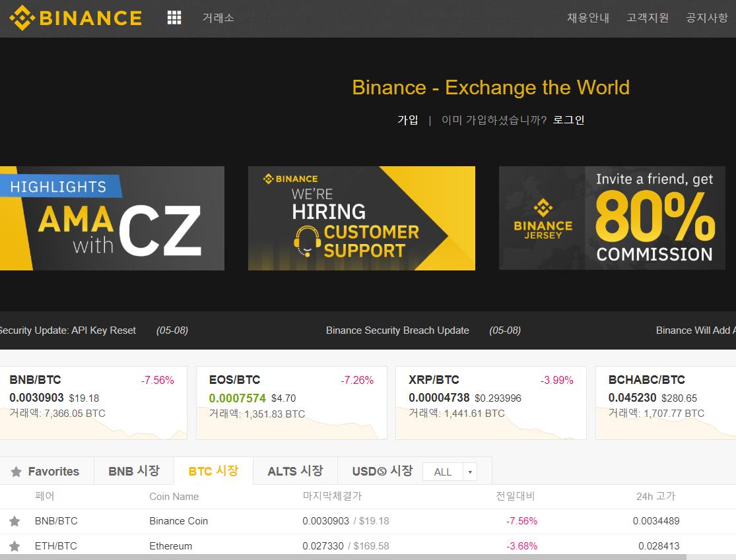This screenshot has width=736, height=560.
Task: Open the EOS/BTC market card
Action: pyautogui.click(x=292, y=403)
